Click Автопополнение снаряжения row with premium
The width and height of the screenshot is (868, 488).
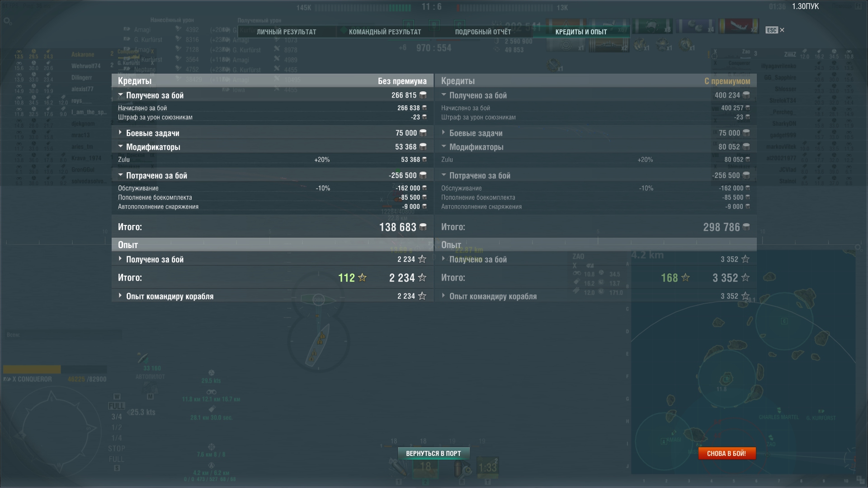[595, 206]
